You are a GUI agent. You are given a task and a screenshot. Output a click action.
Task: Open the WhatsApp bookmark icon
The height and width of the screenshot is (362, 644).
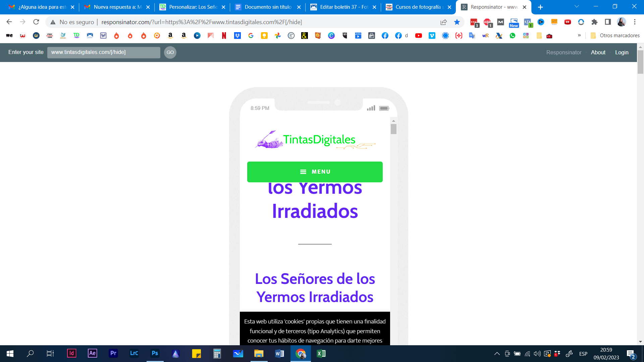click(x=513, y=36)
